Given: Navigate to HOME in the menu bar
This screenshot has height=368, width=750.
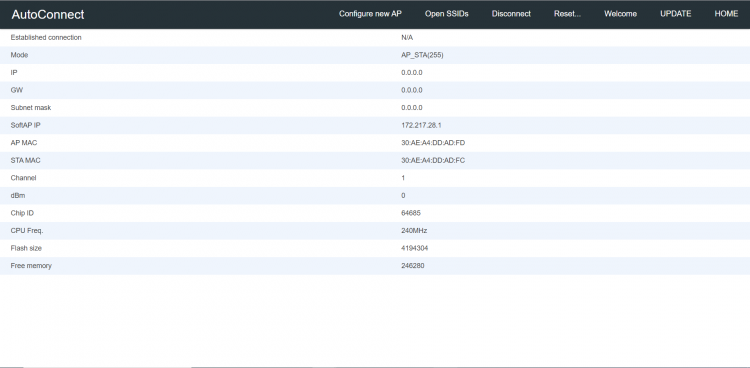Looking at the screenshot, I should [726, 14].
